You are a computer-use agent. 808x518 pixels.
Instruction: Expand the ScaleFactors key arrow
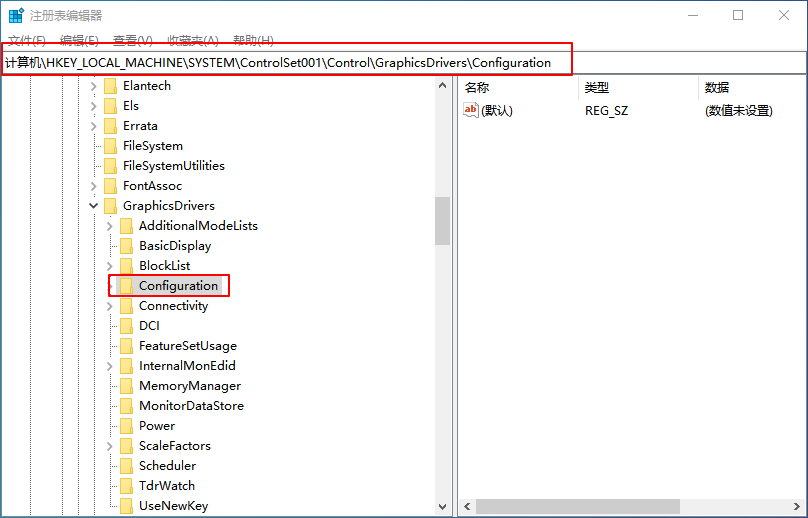click(x=110, y=446)
